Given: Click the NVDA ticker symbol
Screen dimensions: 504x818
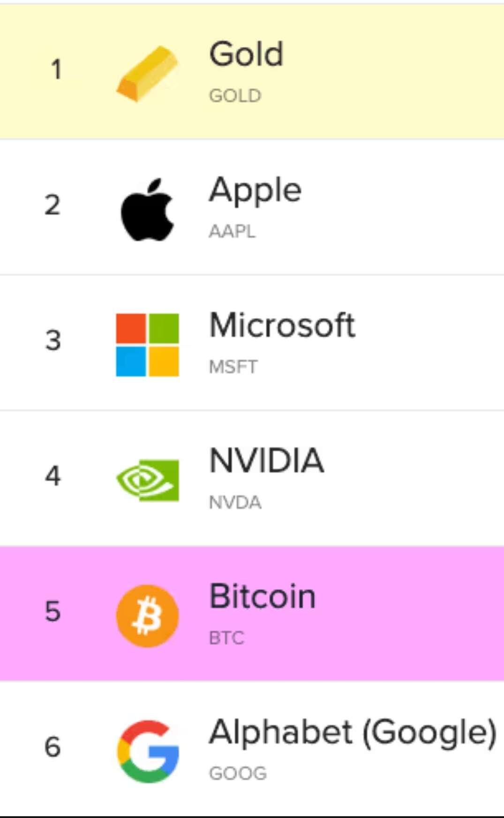Looking at the screenshot, I should click(x=235, y=502).
